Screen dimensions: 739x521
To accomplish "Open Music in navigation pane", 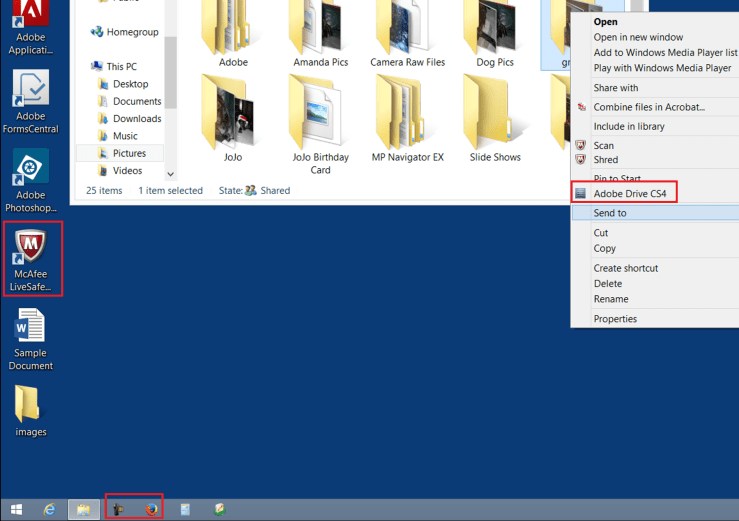I will (118, 136).
